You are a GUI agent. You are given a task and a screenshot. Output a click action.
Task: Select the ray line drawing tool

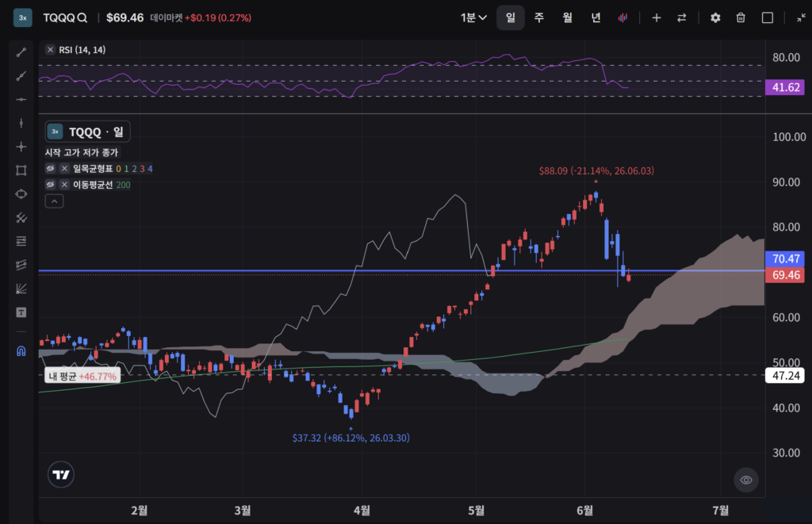tap(21, 76)
